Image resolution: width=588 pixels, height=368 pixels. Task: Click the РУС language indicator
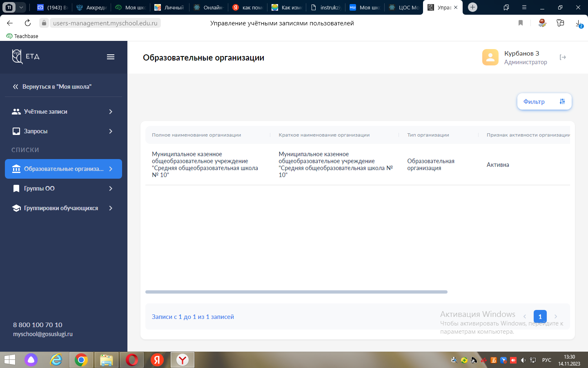pyautogui.click(x=547, y=360)
